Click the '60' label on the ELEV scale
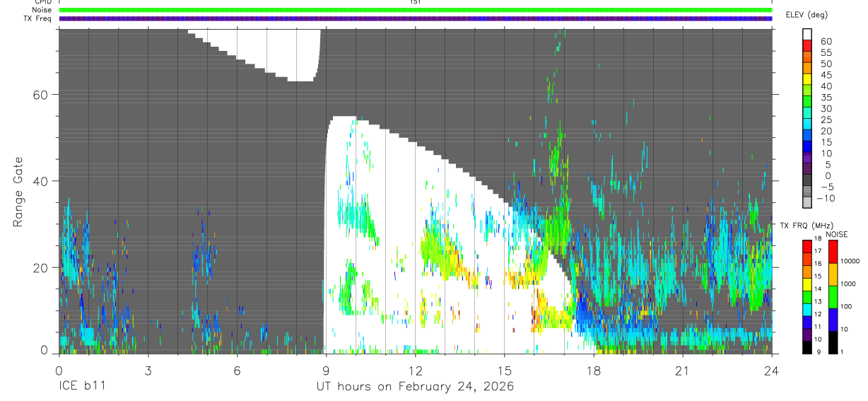868x401 pixels. (826, 42)
